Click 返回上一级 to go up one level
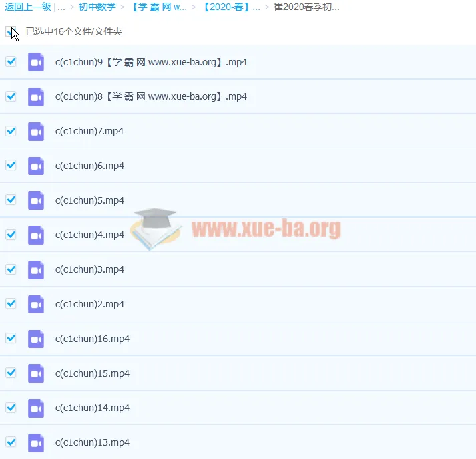Image resolution: width=476 pixels, height=459 pixels. pyautogui.click(x=28, y=7)
